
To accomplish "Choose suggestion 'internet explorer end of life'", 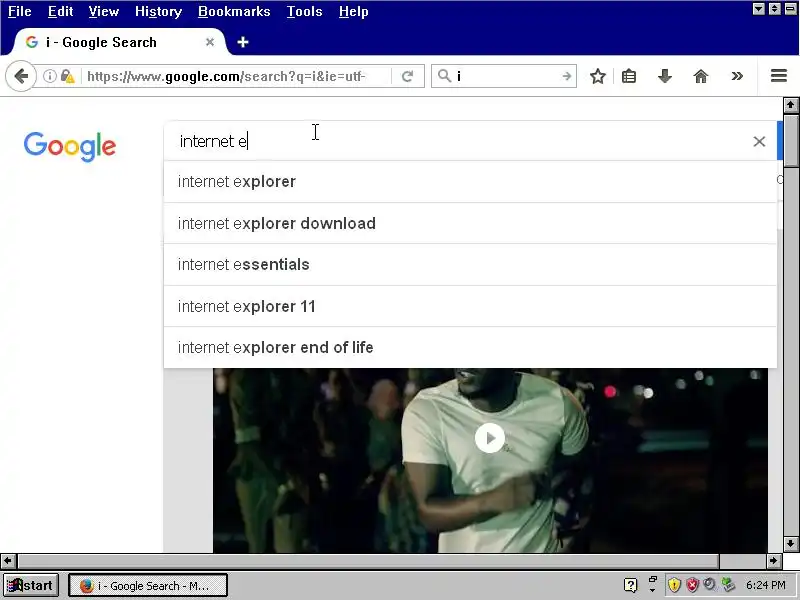I will click(470, 347).
